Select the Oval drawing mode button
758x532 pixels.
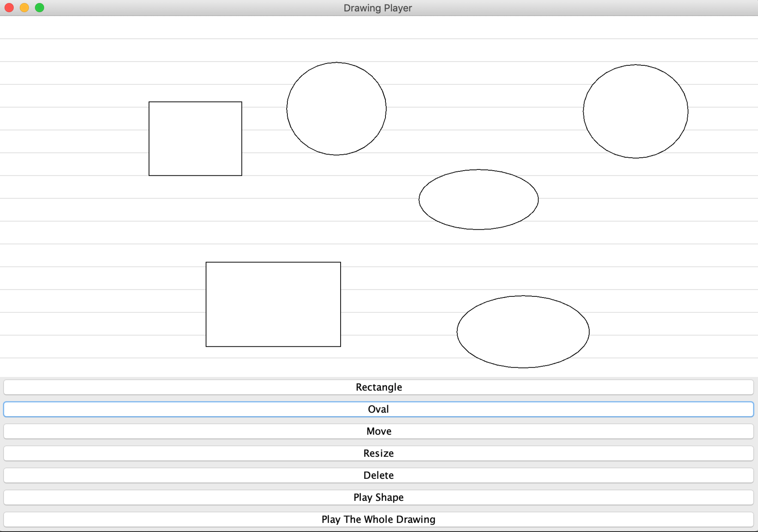tap(378, 409)
